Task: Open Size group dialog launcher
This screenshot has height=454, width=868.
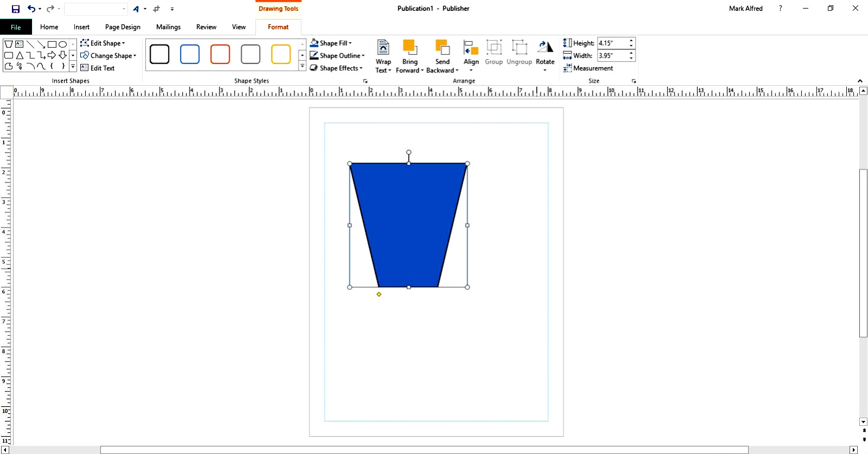Action: pyautogui.click(x=634, y=81)
